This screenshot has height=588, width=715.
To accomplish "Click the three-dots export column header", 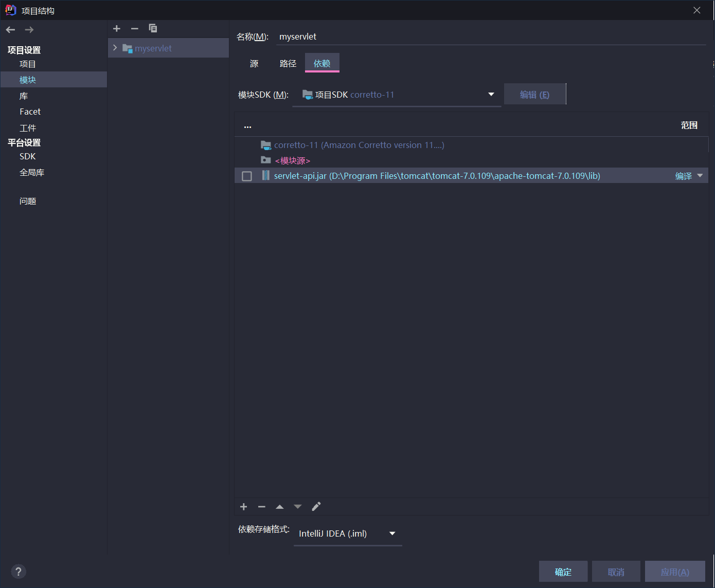I will 247,126.
